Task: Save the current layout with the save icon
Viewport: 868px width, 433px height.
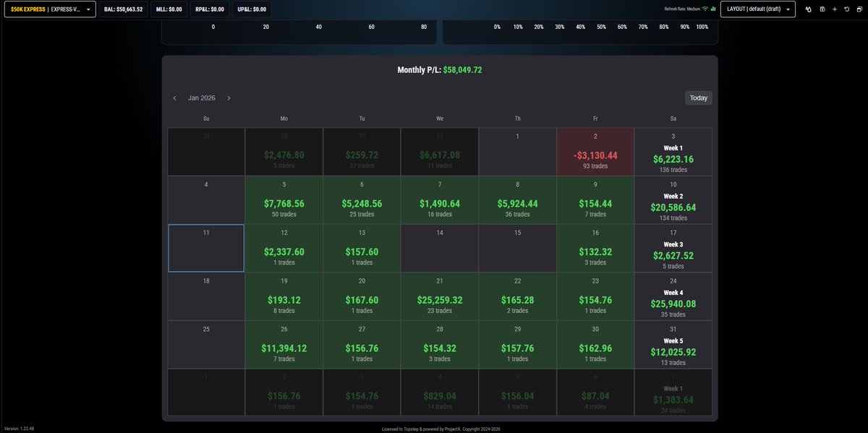Action: (x=822, y=9)
